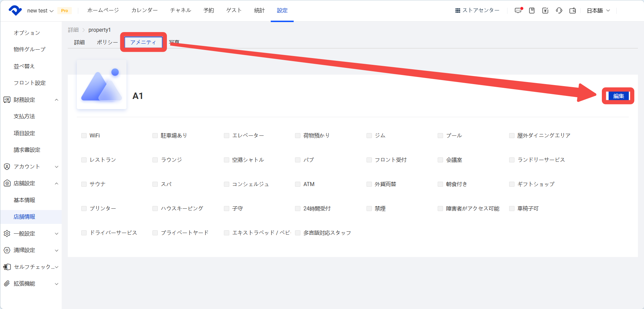The height and width of the screenshot is (309, 644).
Task: Open フロント設定 in sidebar
Action: pyautogui.click(x=30, y=83)
